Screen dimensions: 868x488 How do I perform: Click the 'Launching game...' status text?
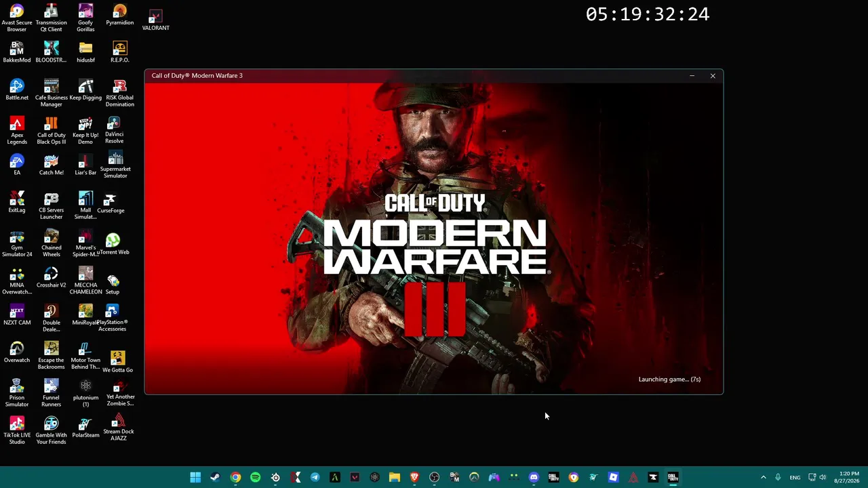point(669,380)
